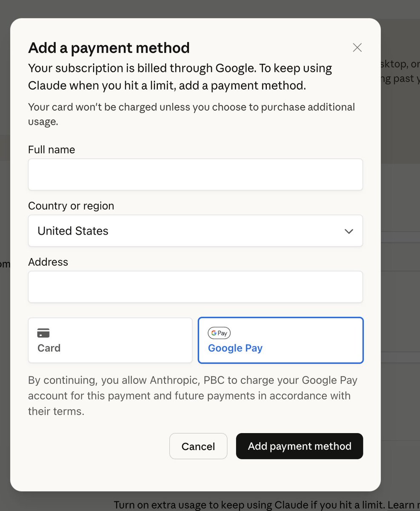Close the Add a payment method dialog

357,48
